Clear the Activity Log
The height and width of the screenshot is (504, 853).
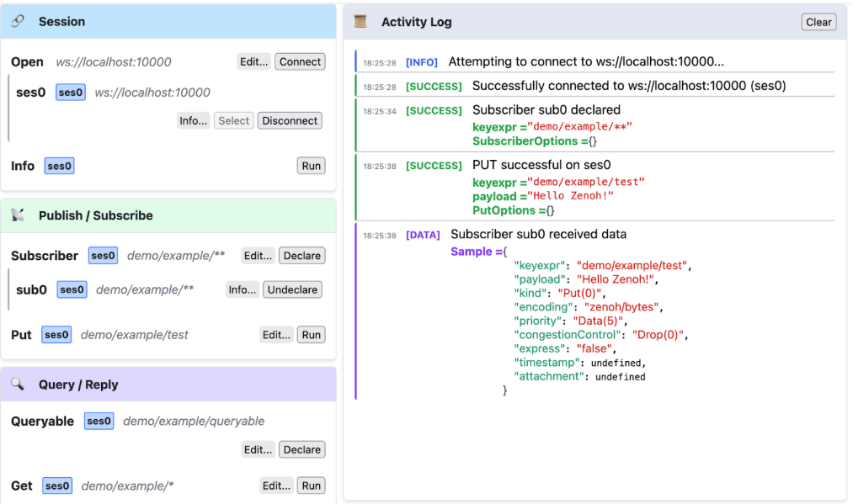click(818, 22)
